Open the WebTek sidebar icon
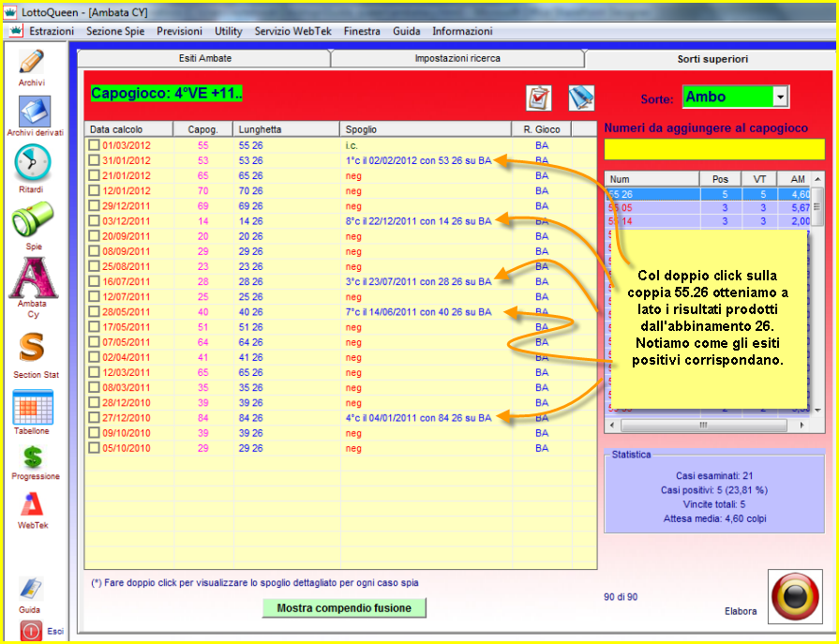839x644 pixels. (32, 504)
